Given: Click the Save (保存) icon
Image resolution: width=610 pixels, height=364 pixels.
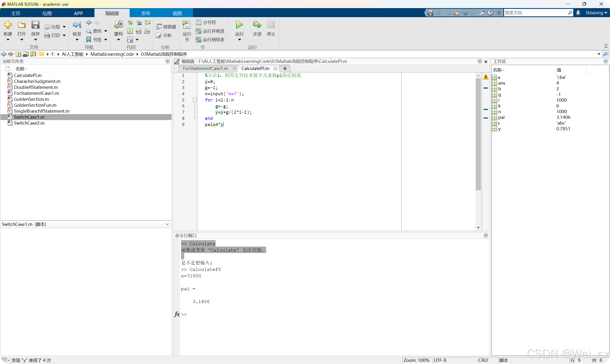Looking at the screenshot, I should (x=35, y=25).
